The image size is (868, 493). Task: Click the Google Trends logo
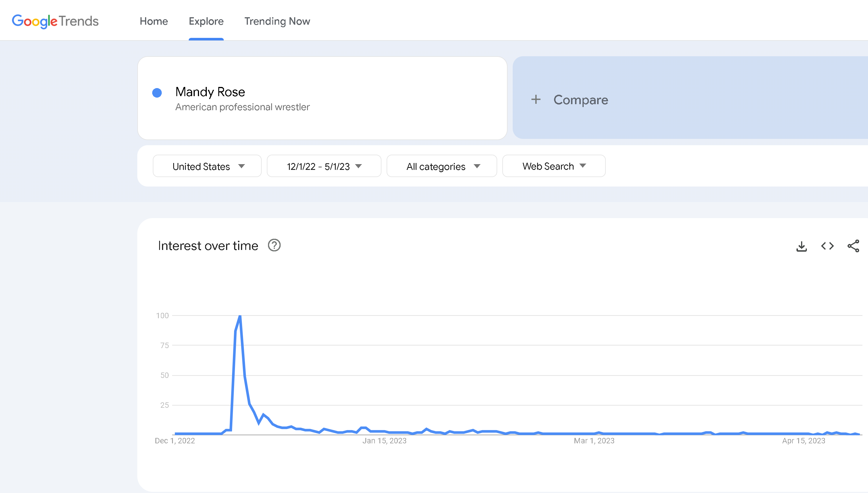click(55, 21)
